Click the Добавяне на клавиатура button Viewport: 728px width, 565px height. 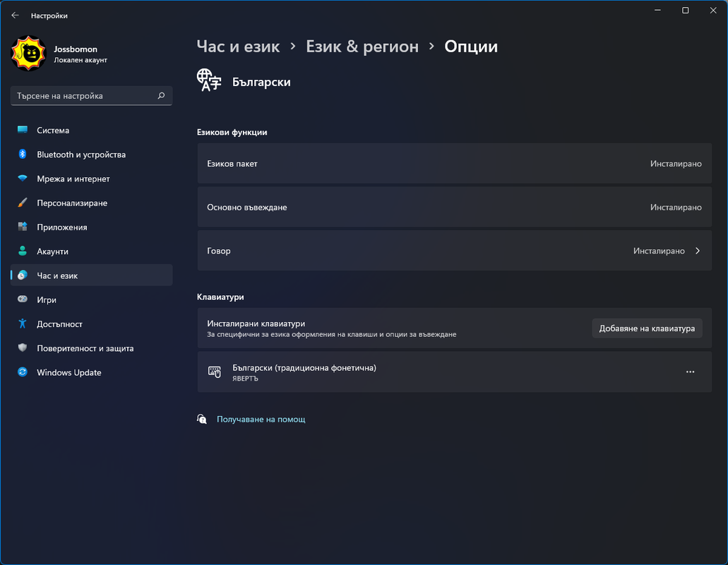pos(647,328)
